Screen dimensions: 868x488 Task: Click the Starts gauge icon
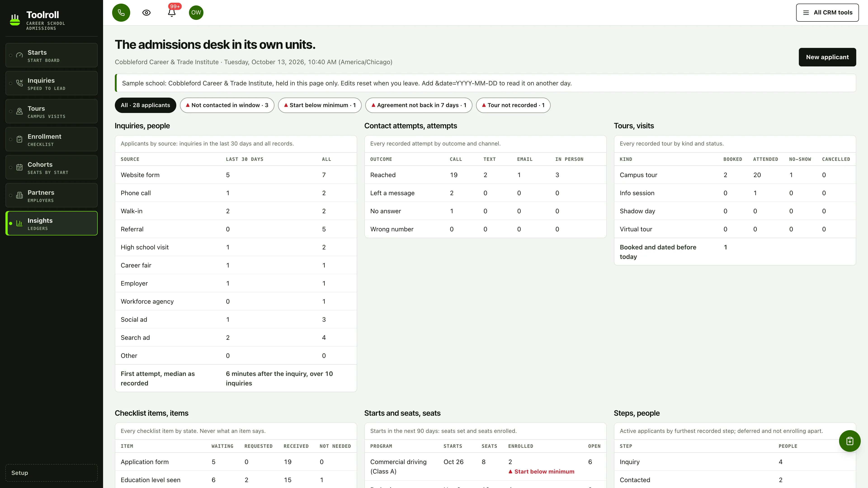click(x=19, y=55)
